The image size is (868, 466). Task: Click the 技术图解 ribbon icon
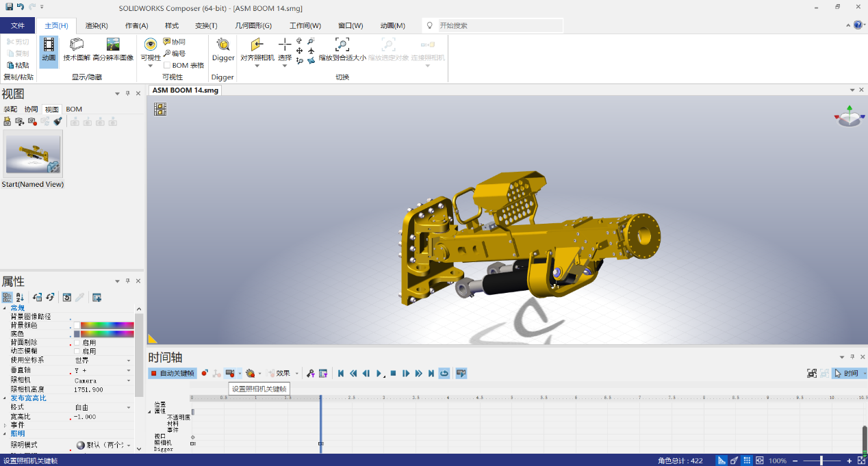(77, 49)
